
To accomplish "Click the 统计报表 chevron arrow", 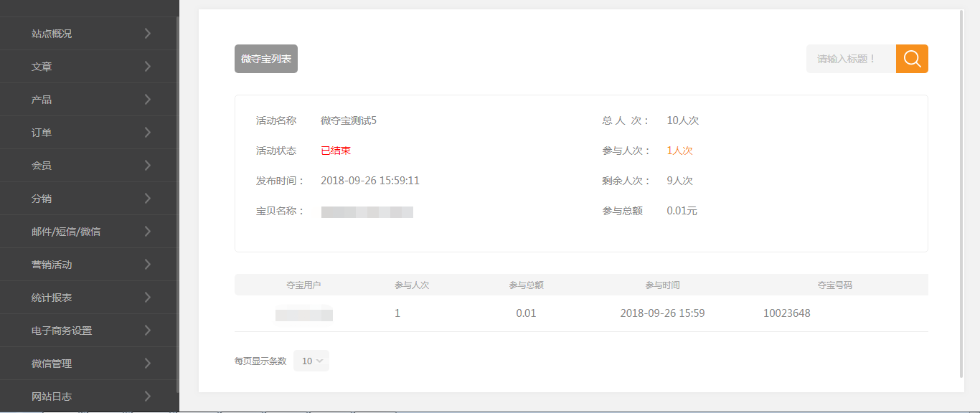I will pyautogui.click(x=147, y=297).
